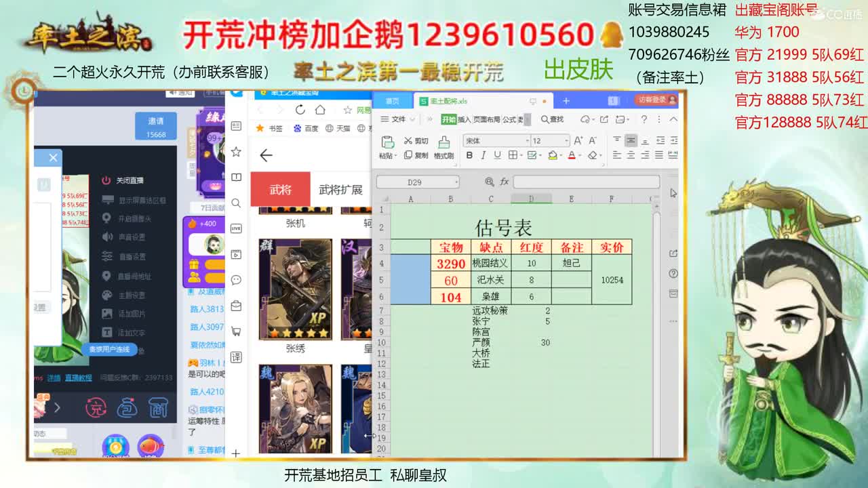Click the Paste clipboard icon

point(387,142)
